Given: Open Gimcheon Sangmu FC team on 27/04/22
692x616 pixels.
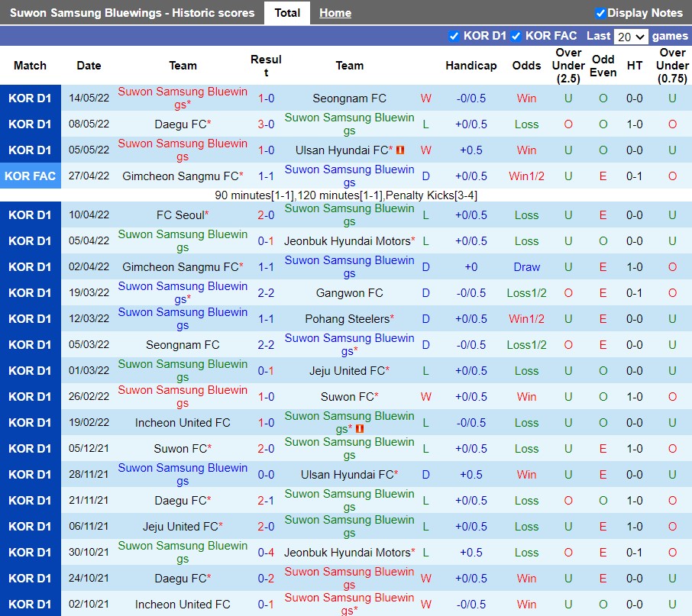Looking at the screenshot, I should pyautogui.click(x=180, y=176).
